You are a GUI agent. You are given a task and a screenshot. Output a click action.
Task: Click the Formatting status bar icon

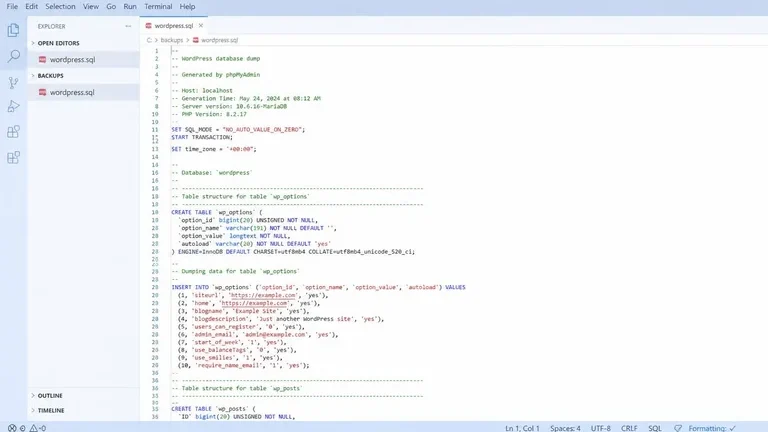pos(678,428)
